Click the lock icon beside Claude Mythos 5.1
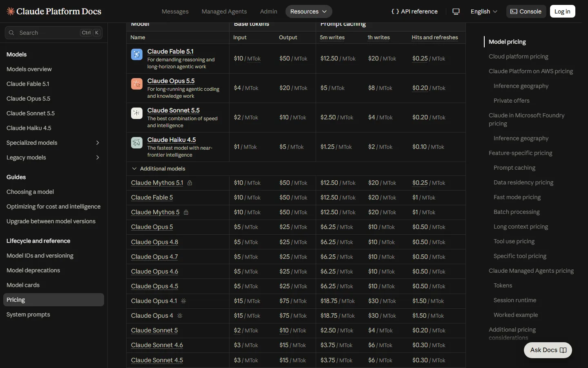This screenshot has width=588, height=368. coord(189,183)
